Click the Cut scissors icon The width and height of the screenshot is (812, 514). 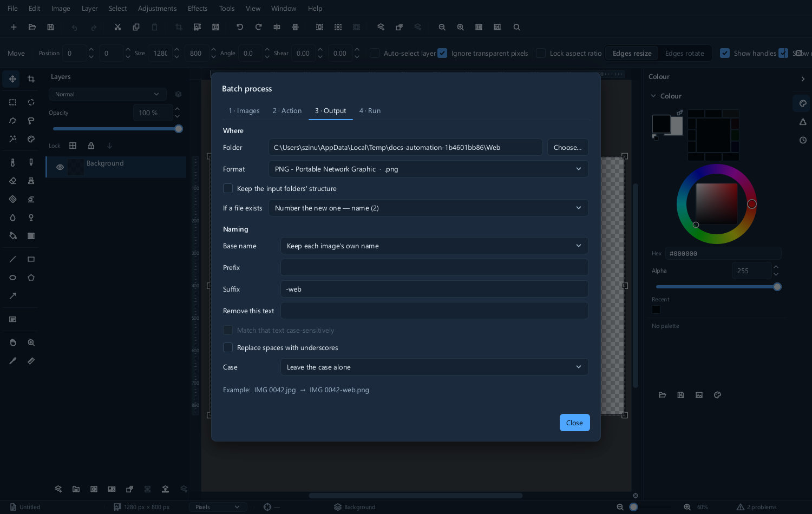pos(117,27)
